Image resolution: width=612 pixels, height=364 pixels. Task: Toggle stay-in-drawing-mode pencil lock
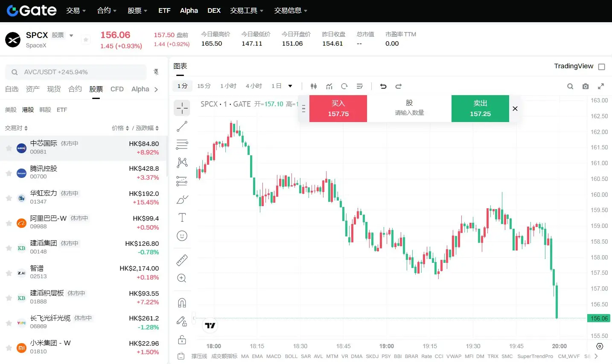(182, 321)
